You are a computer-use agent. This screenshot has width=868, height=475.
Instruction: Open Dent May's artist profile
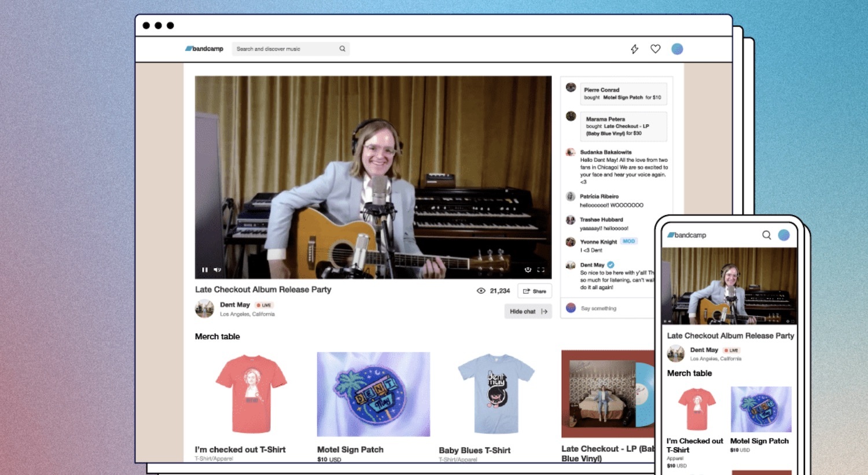pyautogui.click(x=234, y=305)
